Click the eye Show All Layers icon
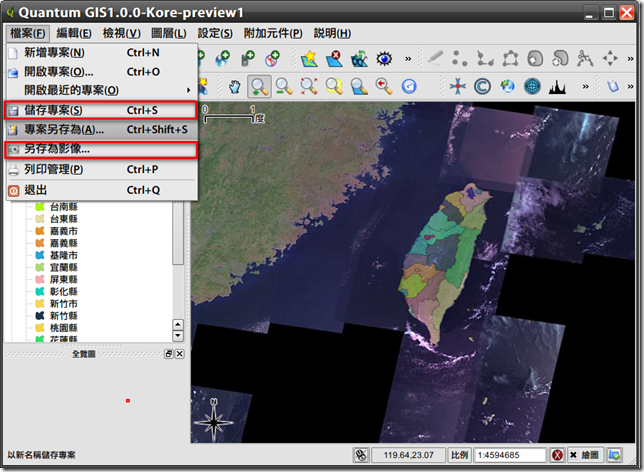This screenshot has height=472, width=644. point(384,59)
